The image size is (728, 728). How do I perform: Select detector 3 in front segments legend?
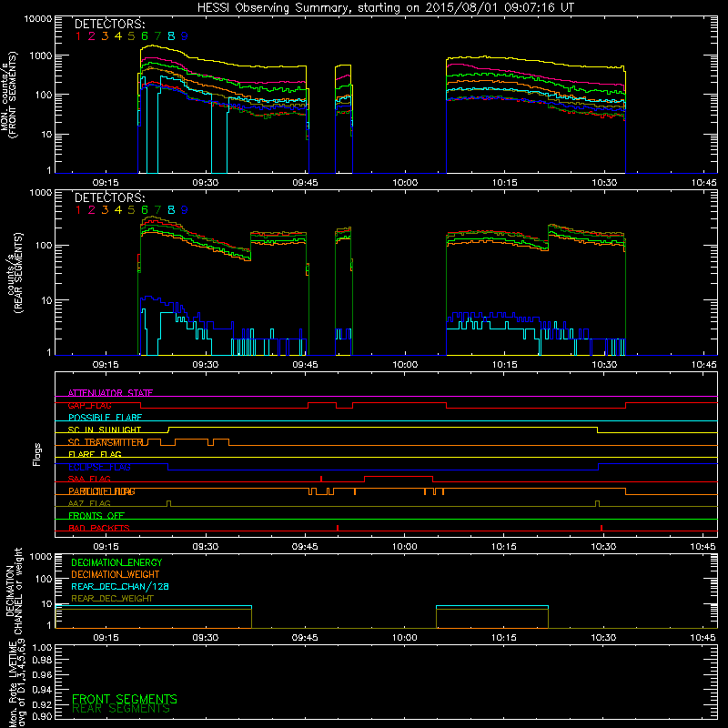[105, 36]
